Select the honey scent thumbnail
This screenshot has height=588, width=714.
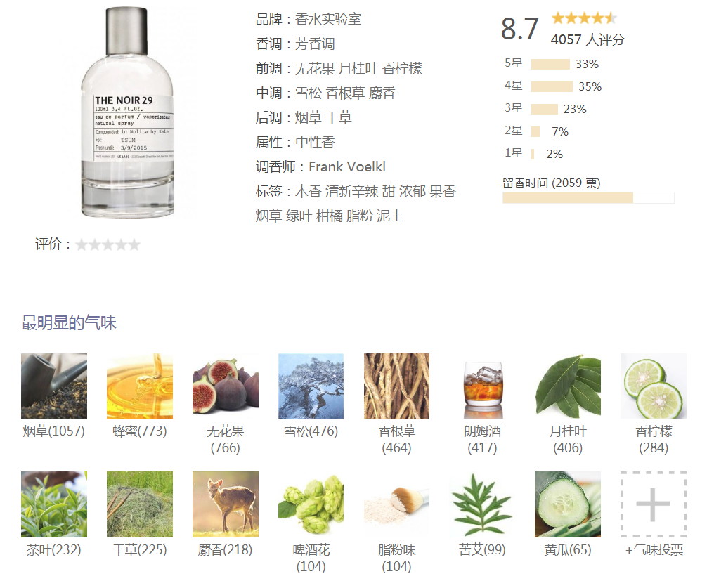point(140,386)
